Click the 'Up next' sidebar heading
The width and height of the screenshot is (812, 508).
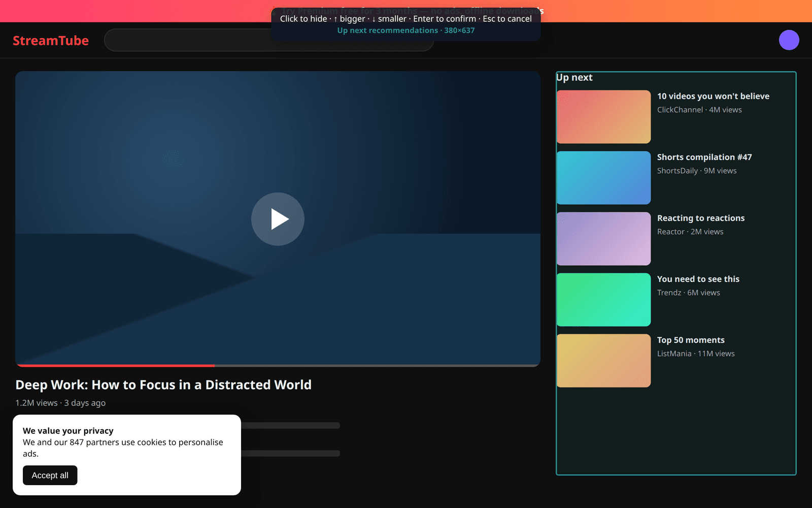coord(574,77)
